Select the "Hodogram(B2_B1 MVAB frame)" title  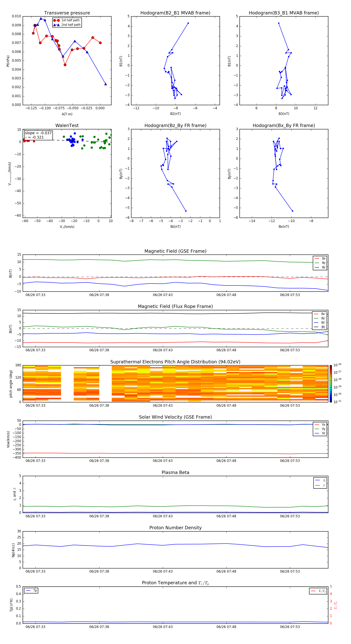pyautogui.click(x=175, y=13)
